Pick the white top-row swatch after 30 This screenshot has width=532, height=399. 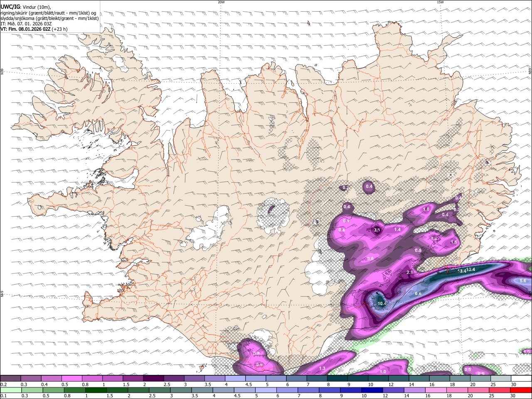(x=522, y=379)
